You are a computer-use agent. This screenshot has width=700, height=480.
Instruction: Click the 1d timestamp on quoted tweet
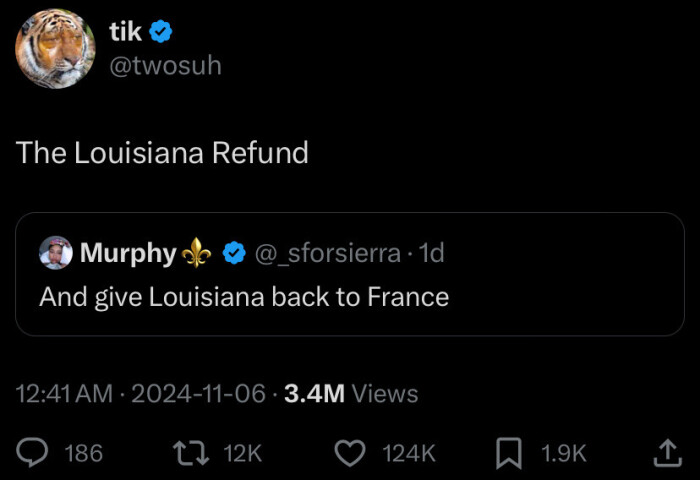click(x=431, y=254)
